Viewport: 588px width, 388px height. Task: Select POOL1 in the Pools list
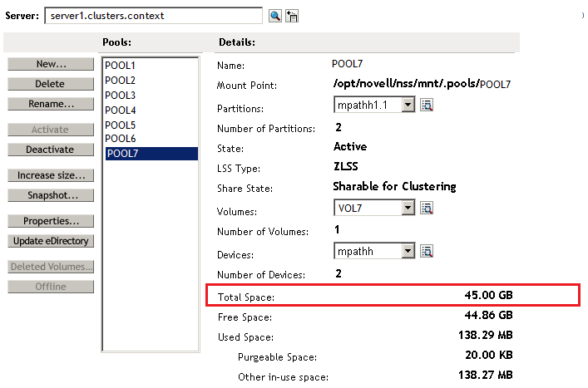120,66
